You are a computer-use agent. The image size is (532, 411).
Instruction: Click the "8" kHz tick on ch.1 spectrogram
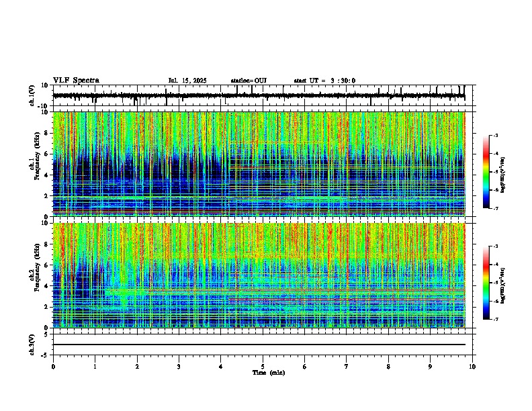point(46,133)
